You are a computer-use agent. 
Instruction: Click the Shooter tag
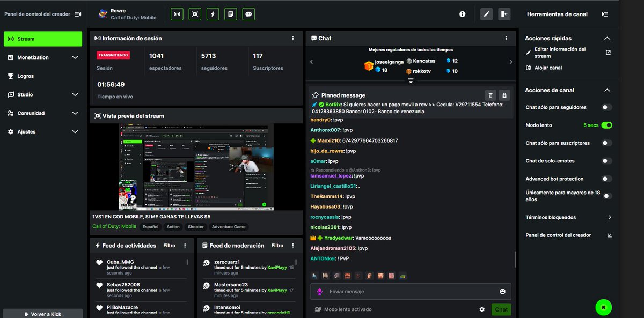(x=195, y=227)
